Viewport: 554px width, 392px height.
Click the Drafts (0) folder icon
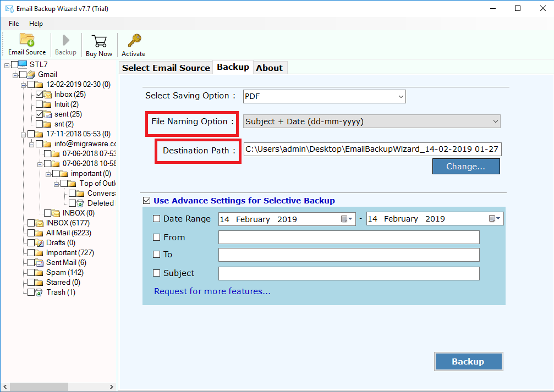(39, 242)
